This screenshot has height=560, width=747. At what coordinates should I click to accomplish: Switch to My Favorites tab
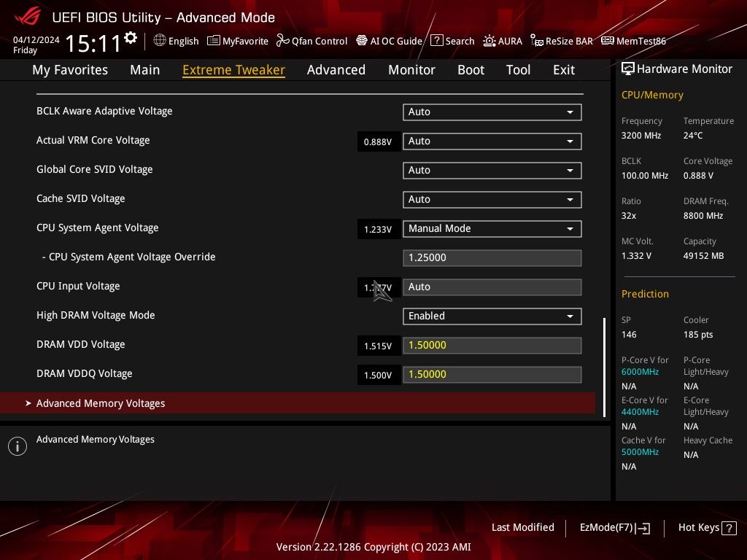coord(70,70)
